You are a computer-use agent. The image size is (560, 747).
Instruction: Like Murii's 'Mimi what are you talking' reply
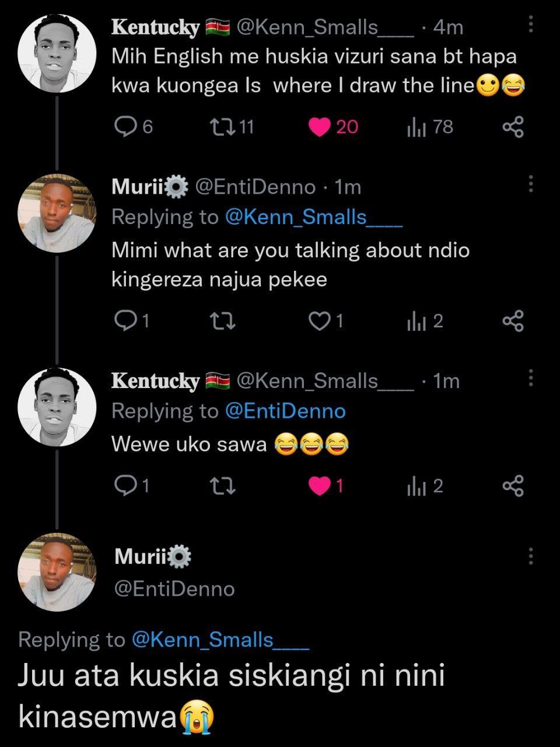pos(319,321)
